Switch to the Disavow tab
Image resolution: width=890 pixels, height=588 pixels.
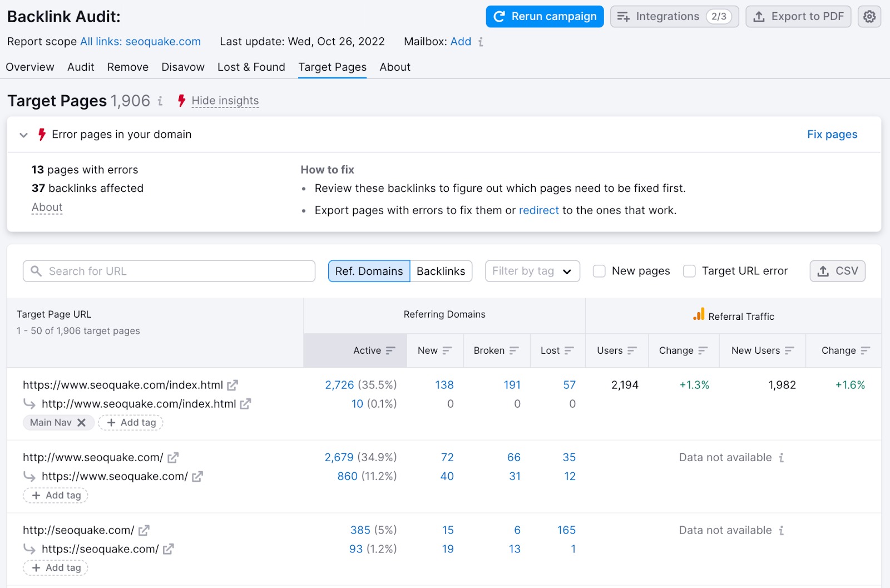pyautogui.click(x=182, y=67)
